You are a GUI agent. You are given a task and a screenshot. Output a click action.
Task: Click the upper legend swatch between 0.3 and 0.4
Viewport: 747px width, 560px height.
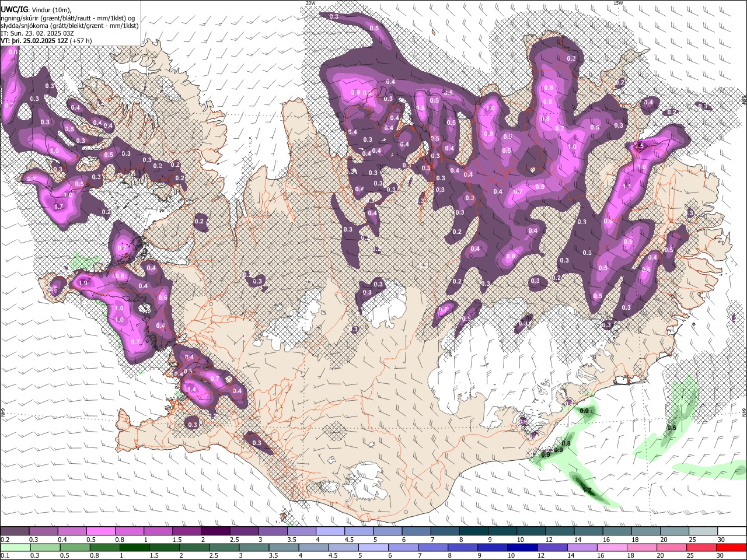(43, 531)
